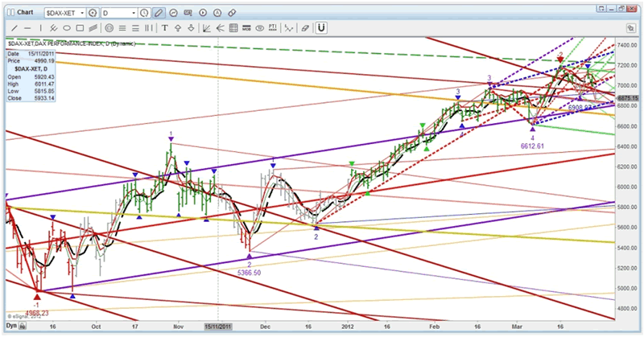644x337 pixels.
Task: Select the Text annotation tool
Action: pos(165,28)
